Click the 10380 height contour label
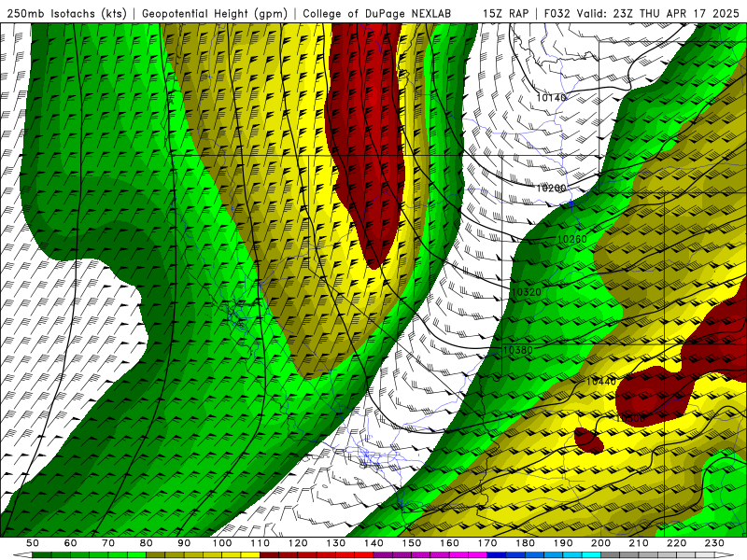 tap(518, 350)
